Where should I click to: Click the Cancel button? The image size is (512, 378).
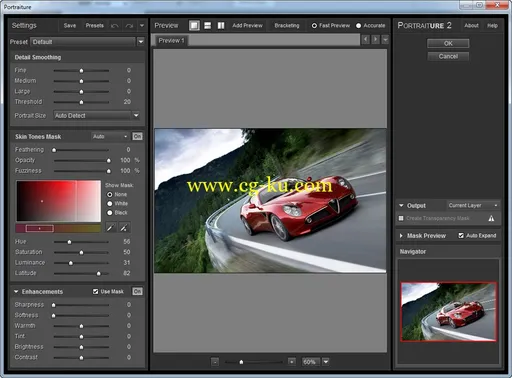(x=448, y=56)
